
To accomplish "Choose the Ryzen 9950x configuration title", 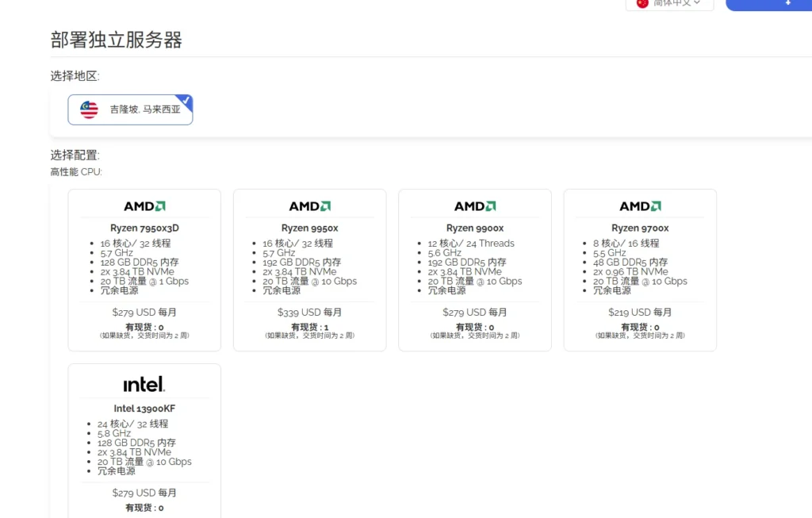I will point(309,228).
